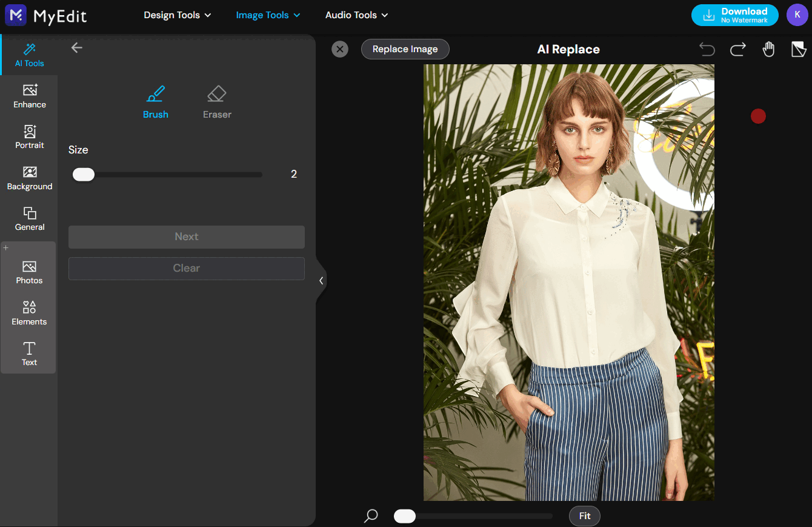Browse stock Photos in the sidebar
The width and height of the screenshot is (812, 527).
click(x=28, y=272)
